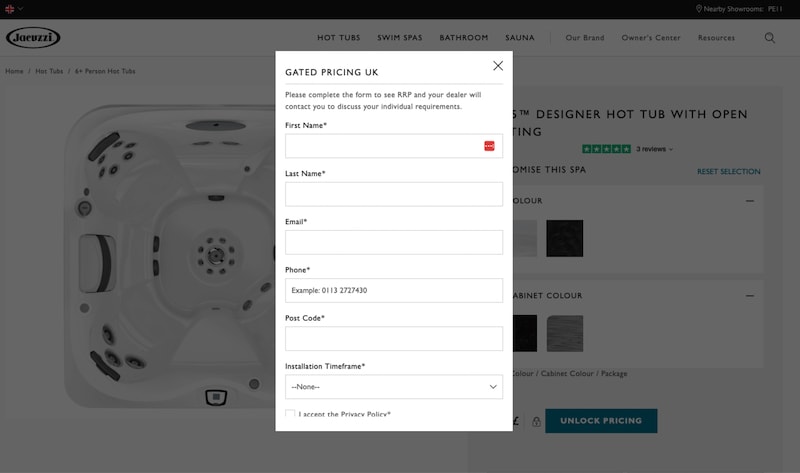Tick the accept Privacy Policy checkbox
The height and width of the screenshot is (473, 800).
[290, 413]
